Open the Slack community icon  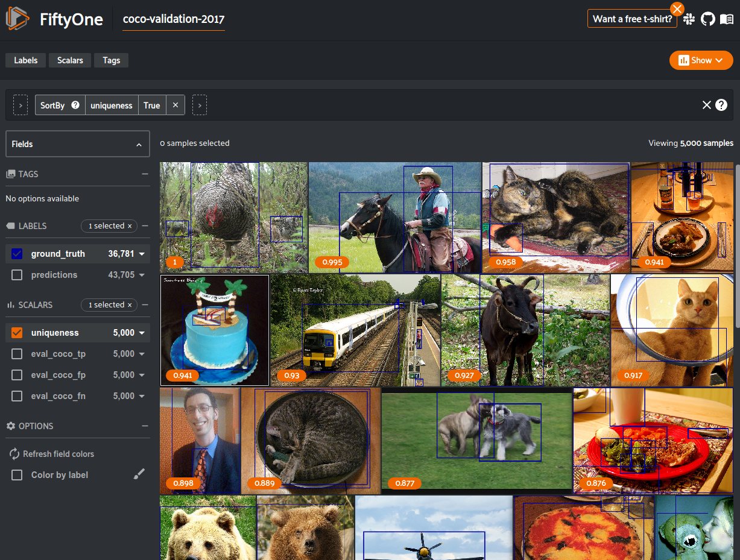(x=689, y=19)
